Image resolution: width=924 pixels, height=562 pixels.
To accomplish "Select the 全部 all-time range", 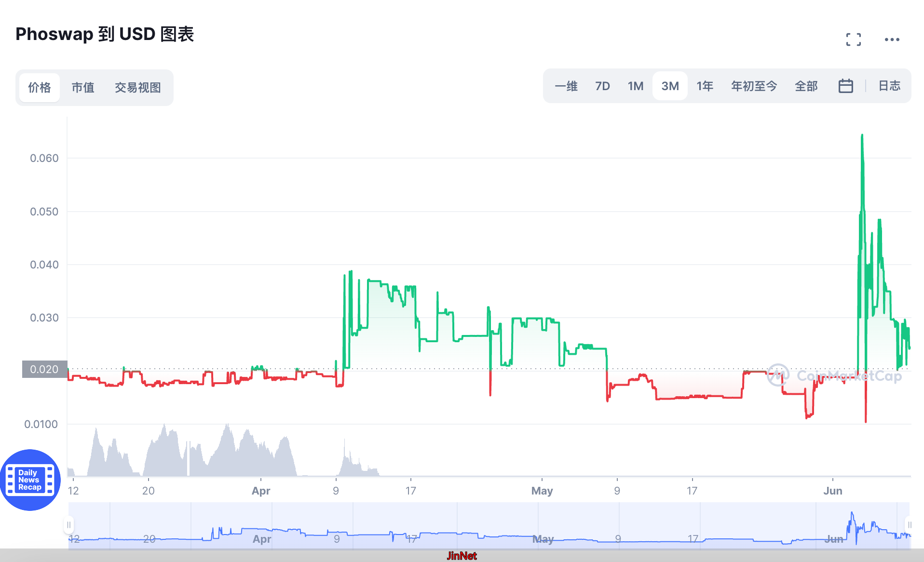I will [x=806, y=86].
